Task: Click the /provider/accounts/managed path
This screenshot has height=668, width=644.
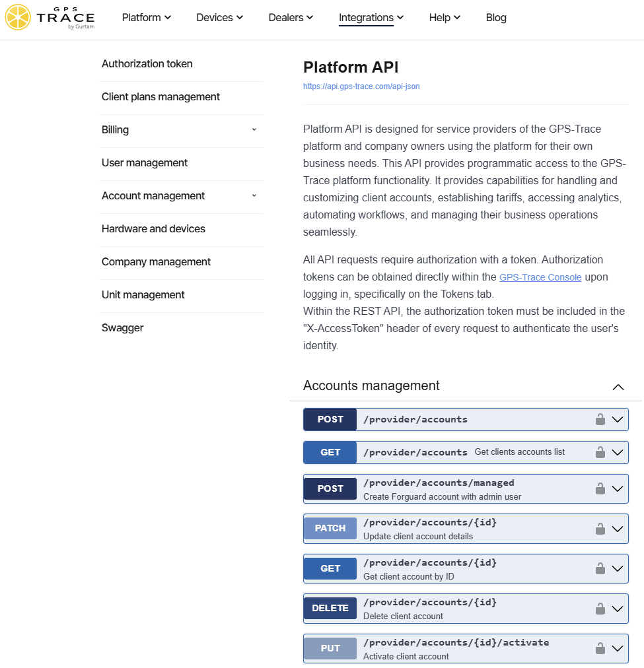Action: (x=439, y=483)
